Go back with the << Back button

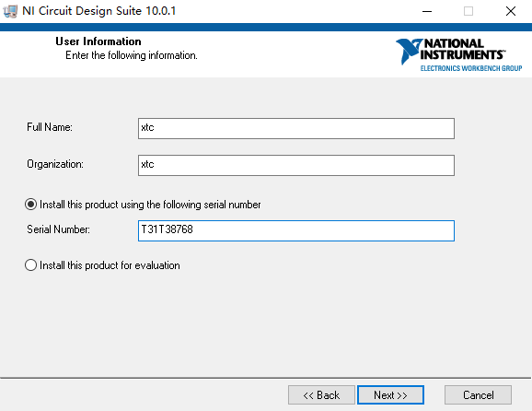(321, 394)
